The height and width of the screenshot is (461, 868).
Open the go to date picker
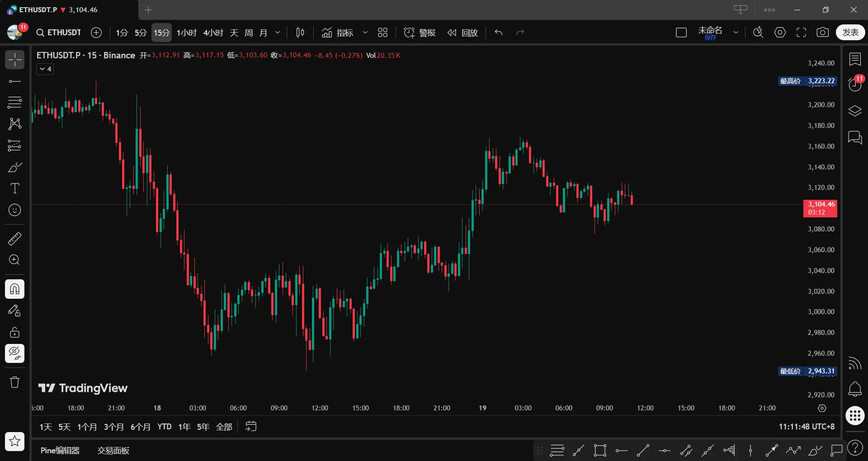tap(251, 427)
